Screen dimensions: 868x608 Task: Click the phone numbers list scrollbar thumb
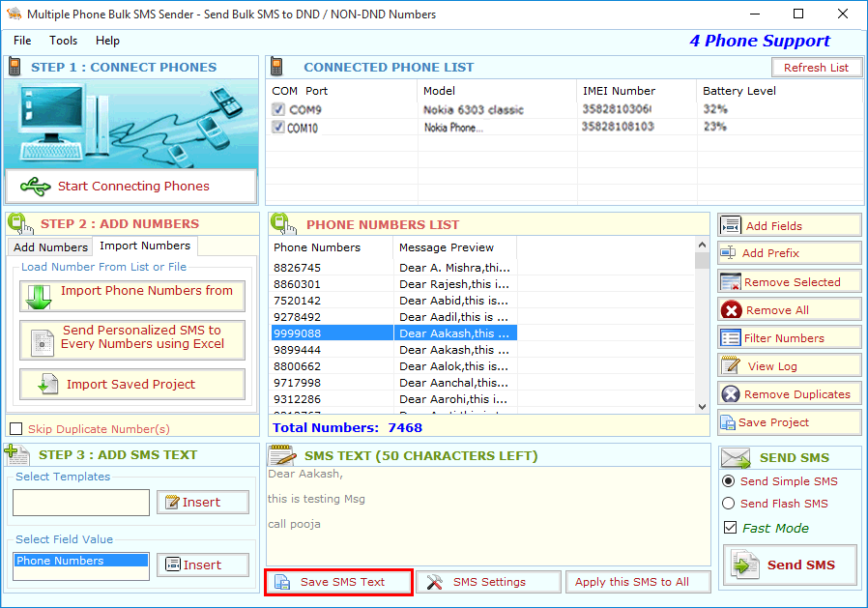pos(702,260)
